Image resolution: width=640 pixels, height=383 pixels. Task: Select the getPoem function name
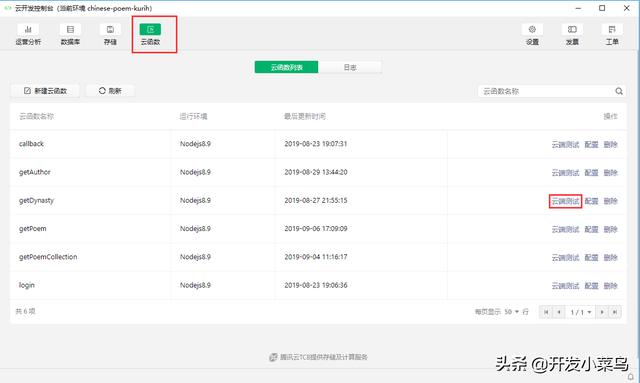[33, 229]
